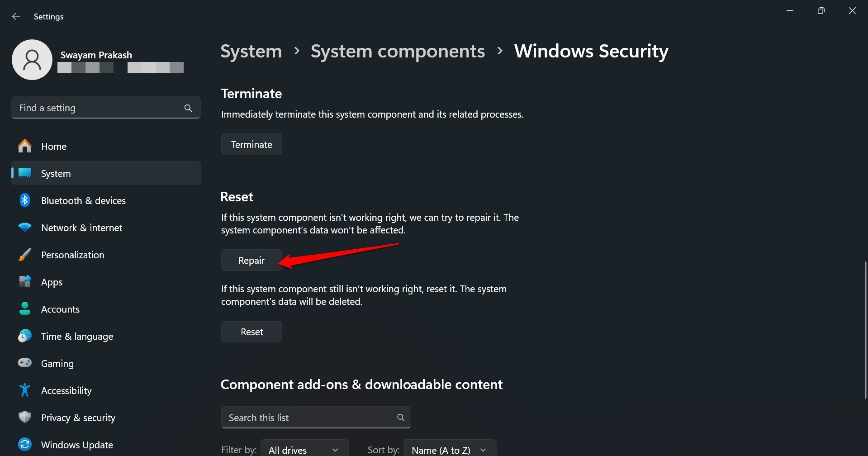
Task: Click the Privacy & security shield icon
Action: point(25,418)
